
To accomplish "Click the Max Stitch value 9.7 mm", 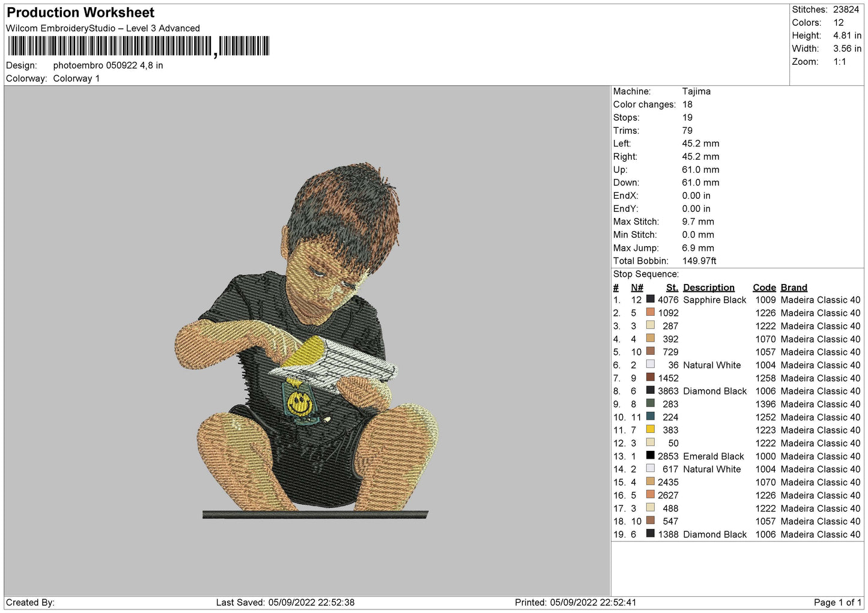I will (x=698, y=222).
